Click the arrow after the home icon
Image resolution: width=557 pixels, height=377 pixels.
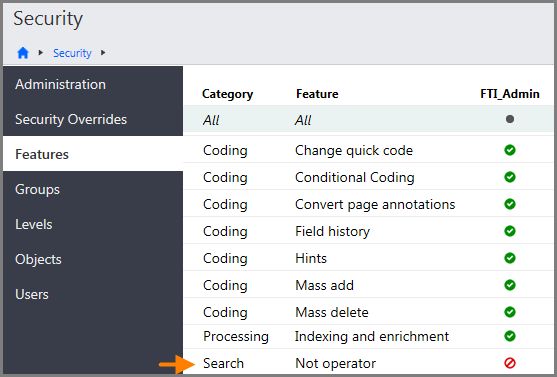click(40, 53)
